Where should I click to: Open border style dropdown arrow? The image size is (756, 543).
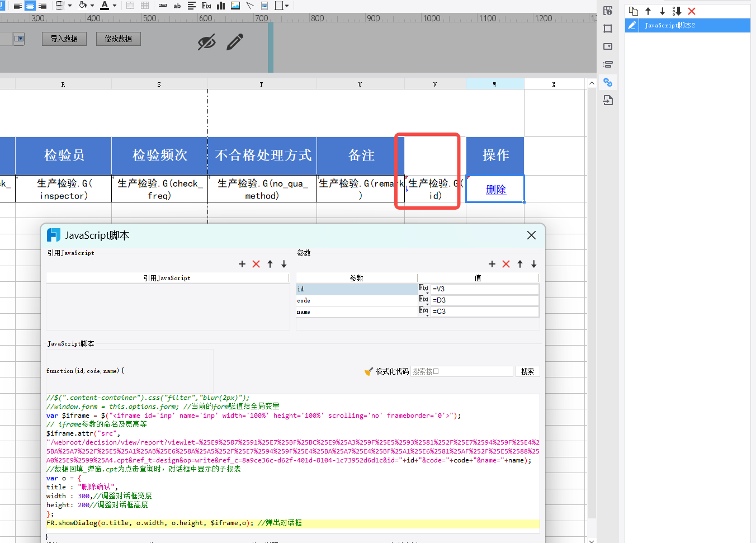pos(70,6)
